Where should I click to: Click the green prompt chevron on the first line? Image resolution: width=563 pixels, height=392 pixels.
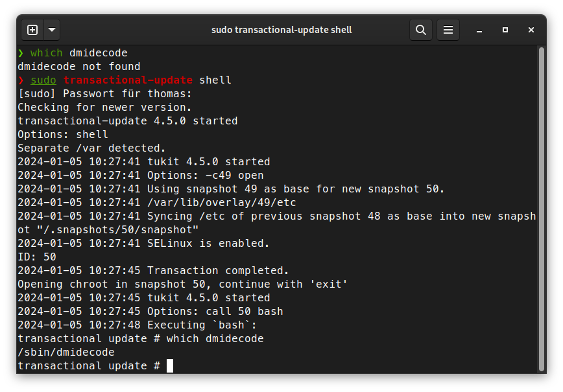click(21, 53)
